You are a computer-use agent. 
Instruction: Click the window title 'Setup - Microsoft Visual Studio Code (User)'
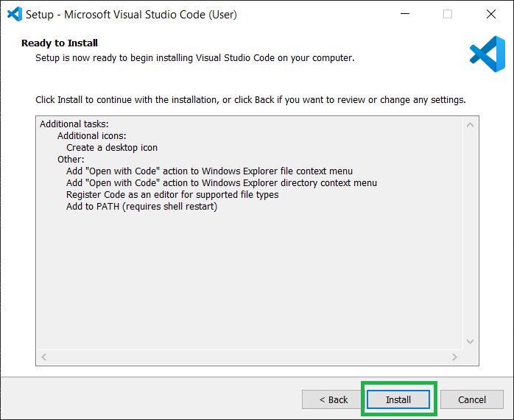(x=131, y=15)
